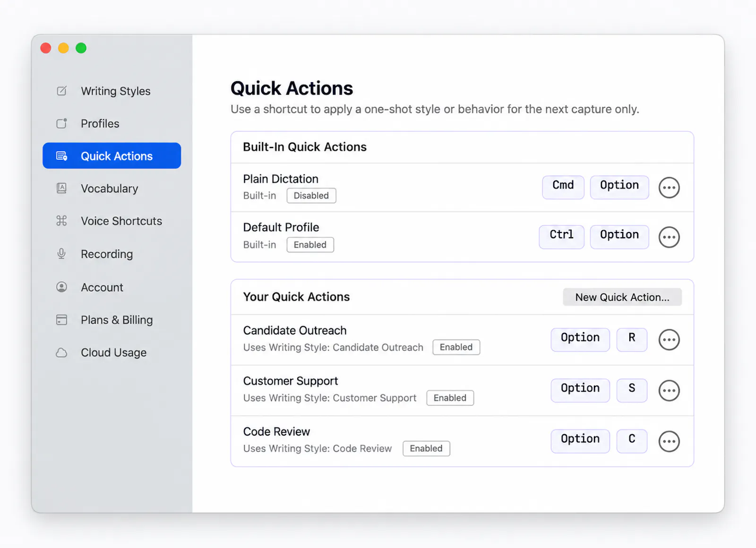
Task: Open the ellipsis menu for Customer Support
Action: (x=669, y=390)
